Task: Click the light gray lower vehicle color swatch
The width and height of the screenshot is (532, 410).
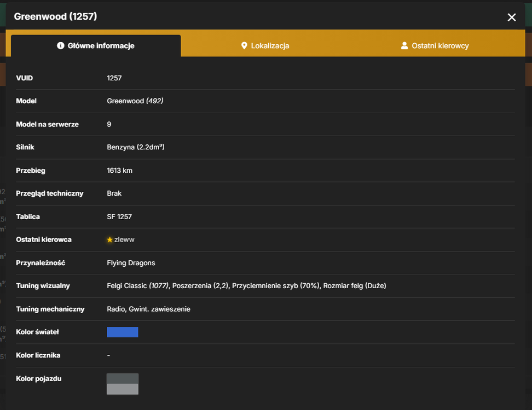Action: tap(123, 389)
